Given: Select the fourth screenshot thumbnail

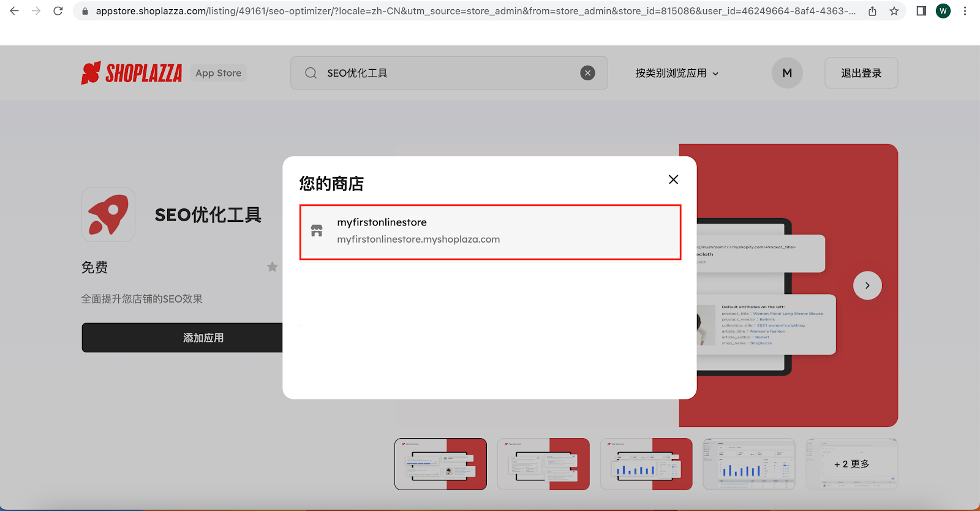Looking at the screenshot, I should (749, 464).
